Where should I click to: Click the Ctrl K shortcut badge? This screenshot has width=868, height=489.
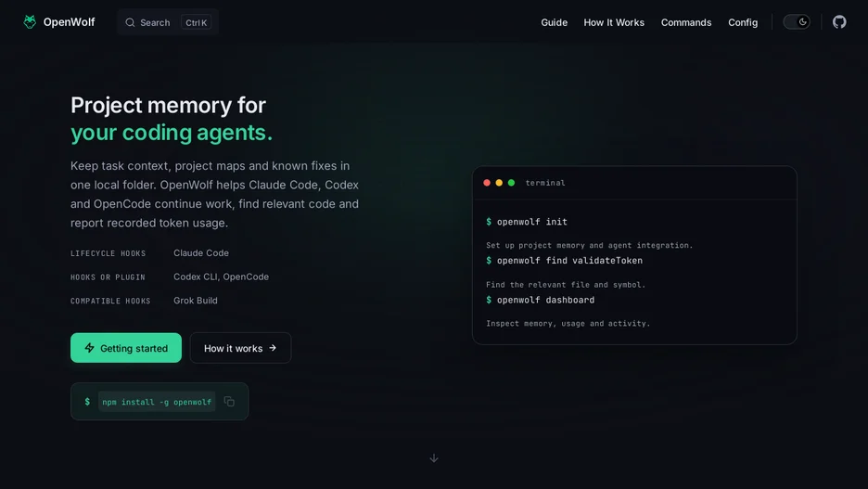pos(196,22)
